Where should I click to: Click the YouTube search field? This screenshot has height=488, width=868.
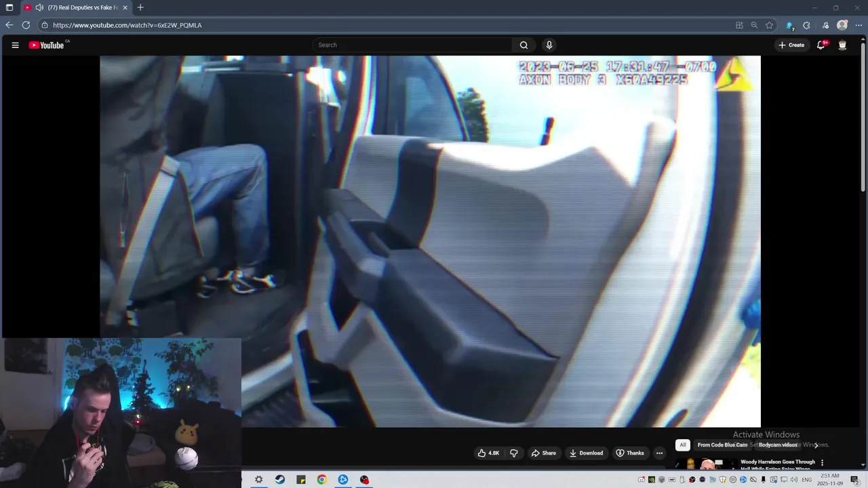point(412,45)
